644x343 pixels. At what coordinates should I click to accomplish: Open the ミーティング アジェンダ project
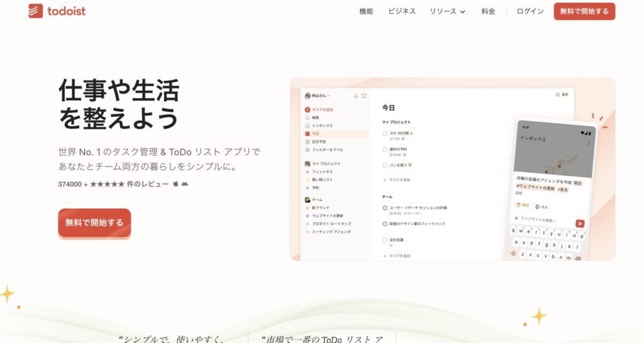click(328, 232)
